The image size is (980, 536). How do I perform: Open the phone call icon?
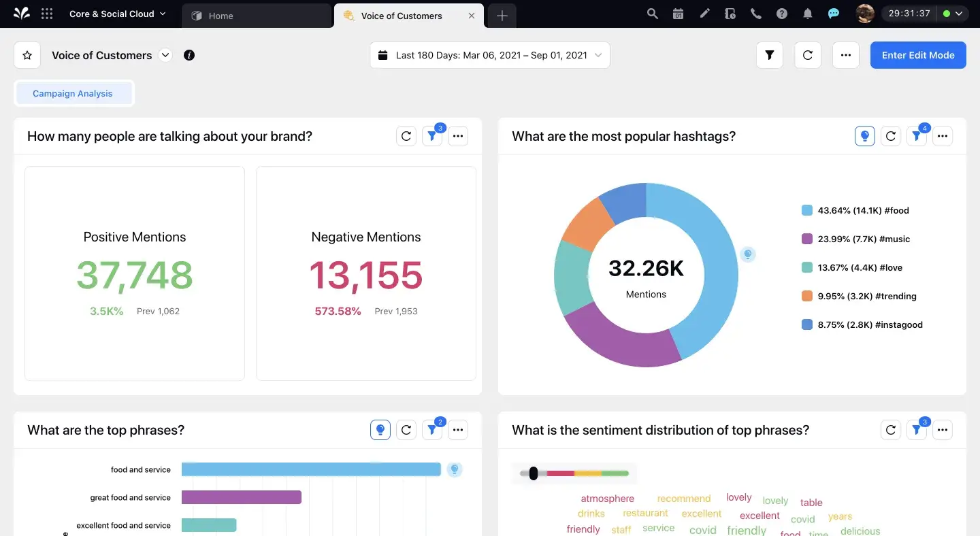pos(756,14)
